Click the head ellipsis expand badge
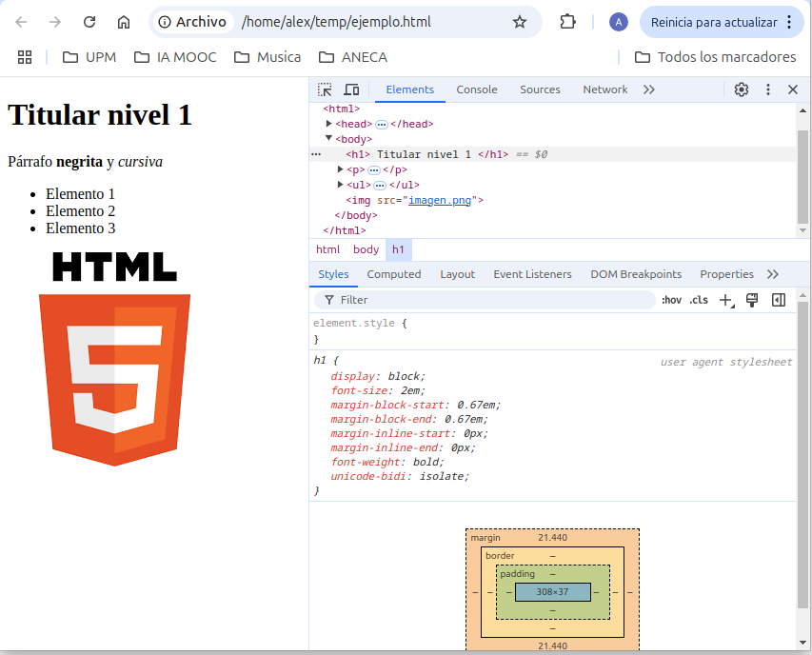 (381, 125)
